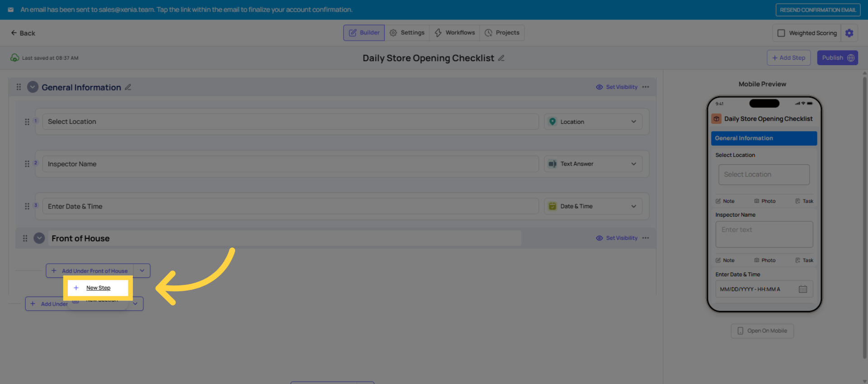
Task: Click the Inspector Name step name field
Action: (x=290, y=164)
